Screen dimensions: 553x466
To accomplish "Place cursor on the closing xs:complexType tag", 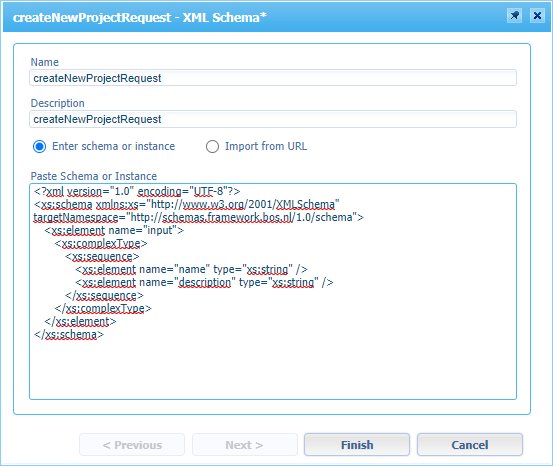I will click(103, 308).
